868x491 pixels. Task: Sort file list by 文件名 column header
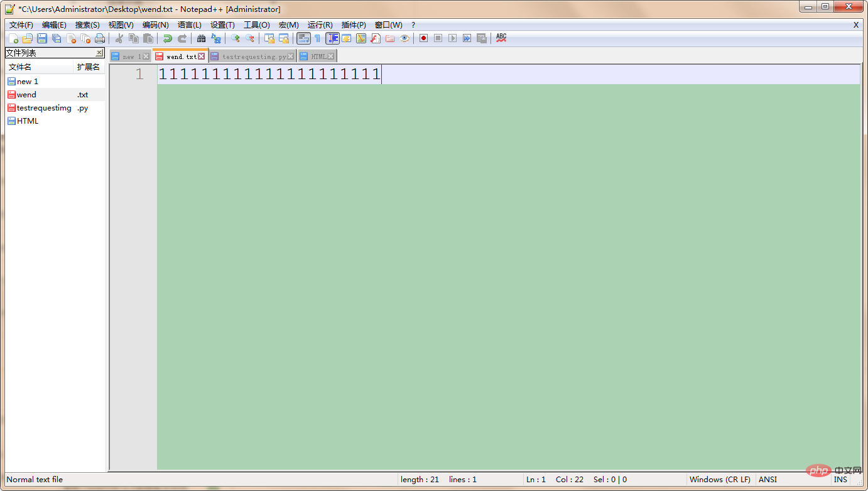39,67
